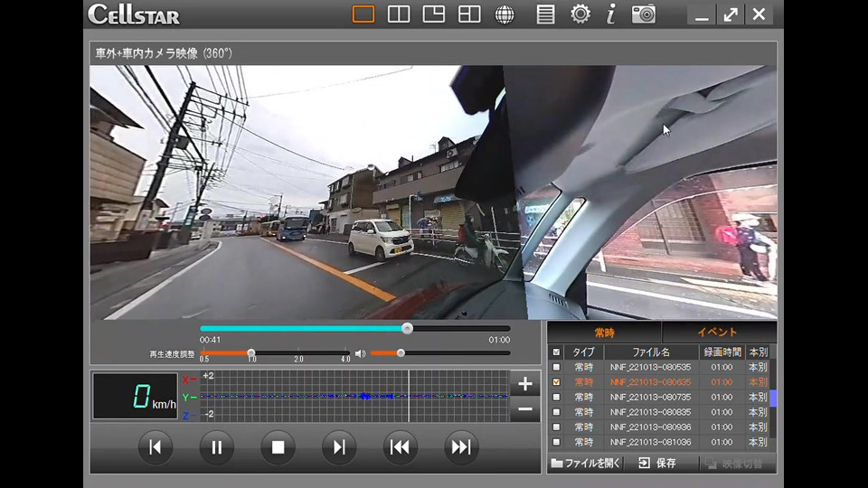Open the settings gear

[580, 14]
